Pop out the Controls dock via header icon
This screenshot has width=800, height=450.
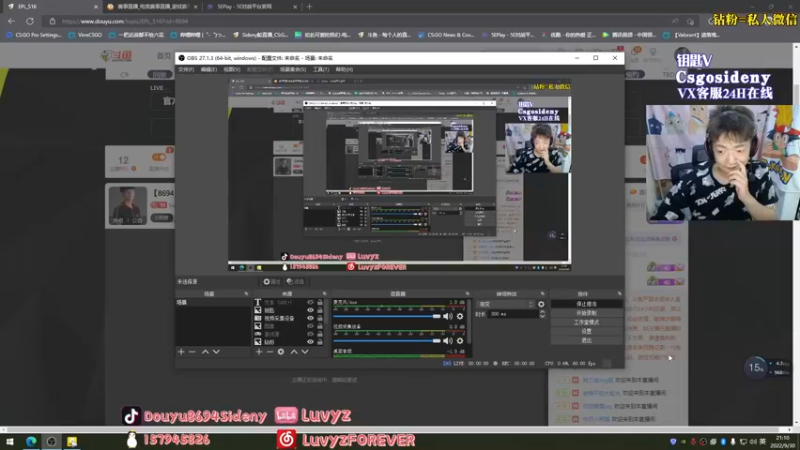619,294
